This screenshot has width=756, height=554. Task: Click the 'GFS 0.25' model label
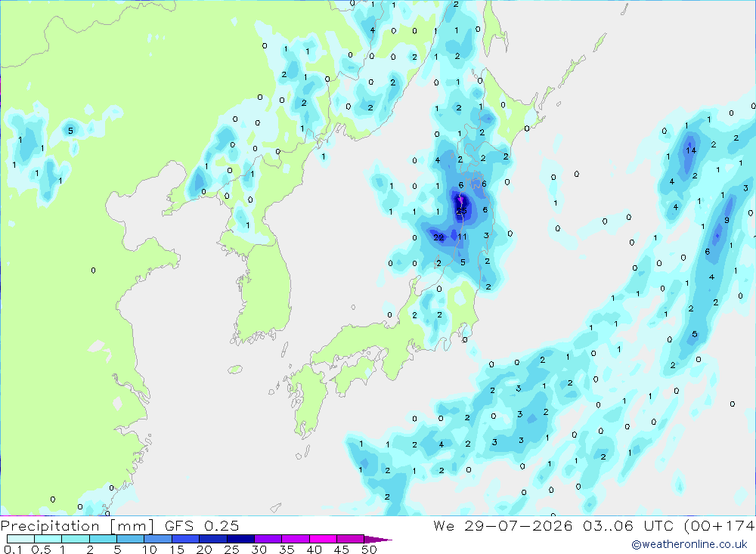pos(202,525)
